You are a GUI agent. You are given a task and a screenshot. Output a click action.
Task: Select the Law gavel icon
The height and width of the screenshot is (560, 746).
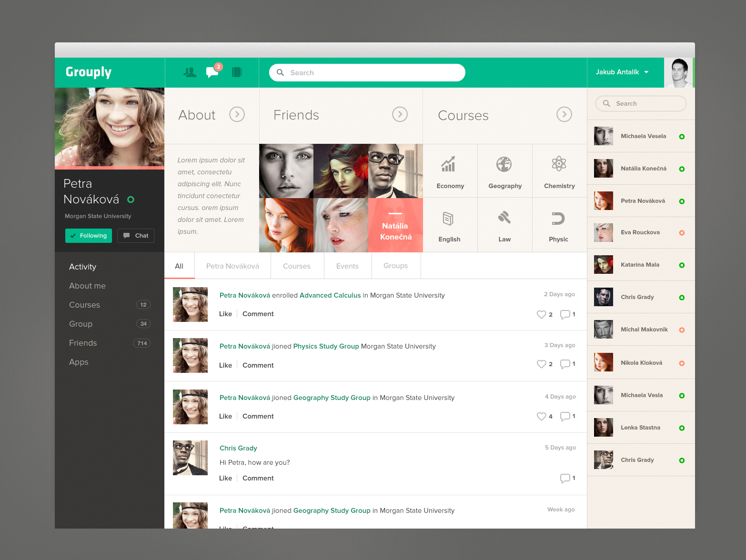point(504,218)
